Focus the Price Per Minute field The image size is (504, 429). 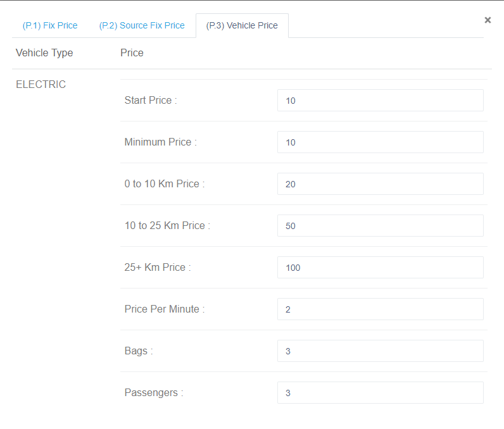[381, 309]
